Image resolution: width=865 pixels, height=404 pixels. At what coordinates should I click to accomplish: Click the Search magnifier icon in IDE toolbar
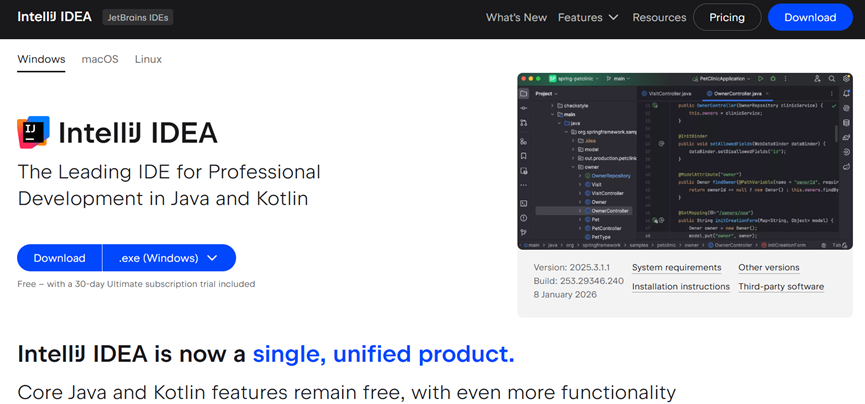(x=832, y=78)
